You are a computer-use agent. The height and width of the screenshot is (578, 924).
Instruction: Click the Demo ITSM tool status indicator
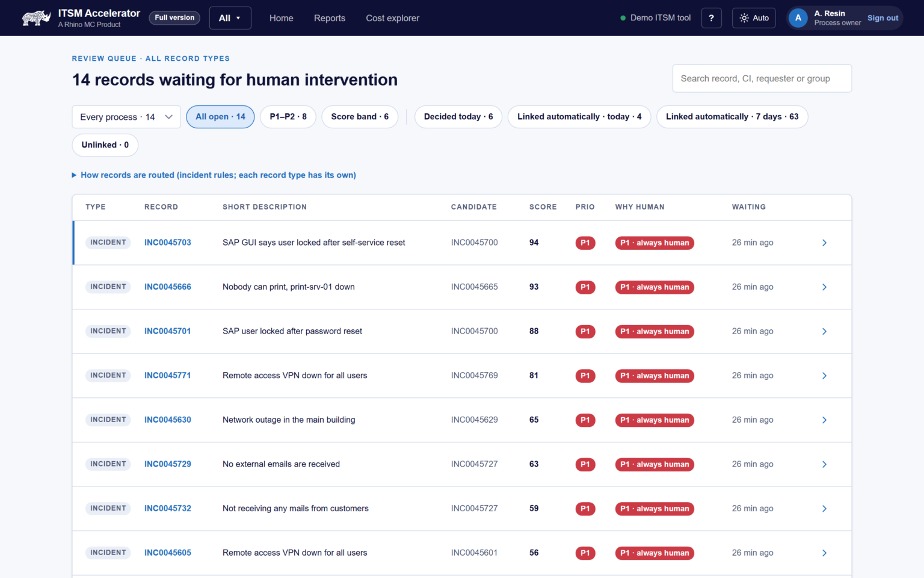point(656,18)
